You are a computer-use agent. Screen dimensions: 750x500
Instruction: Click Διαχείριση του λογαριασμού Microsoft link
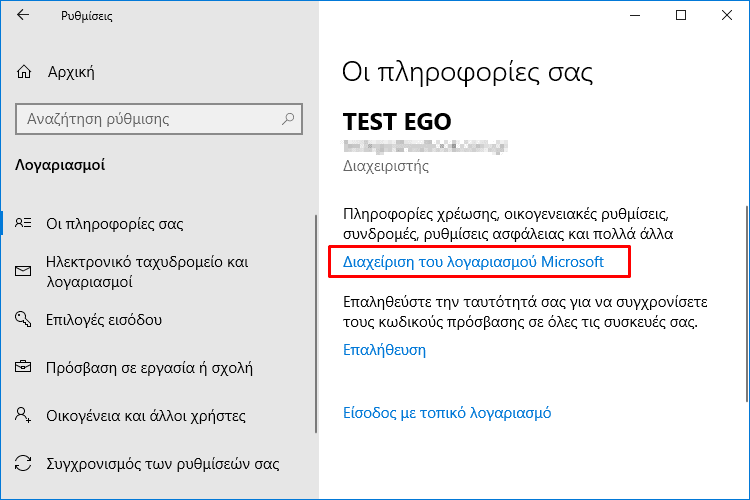point(473,263)
